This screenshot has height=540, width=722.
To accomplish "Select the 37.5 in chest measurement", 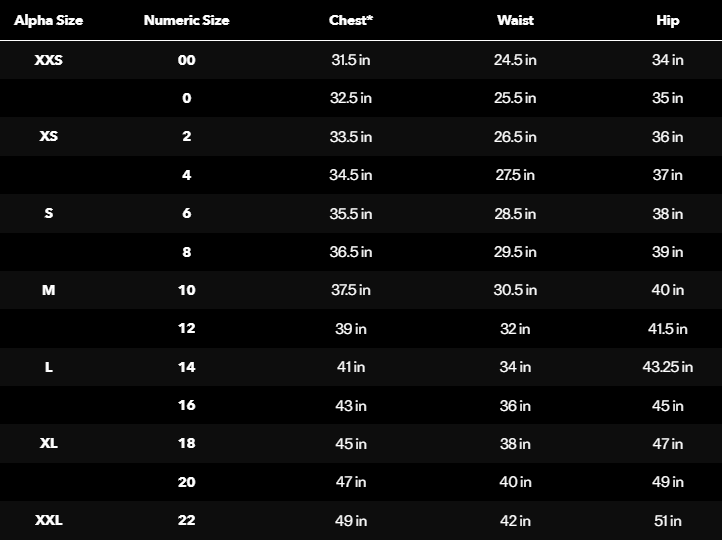I will click(351, 290).
